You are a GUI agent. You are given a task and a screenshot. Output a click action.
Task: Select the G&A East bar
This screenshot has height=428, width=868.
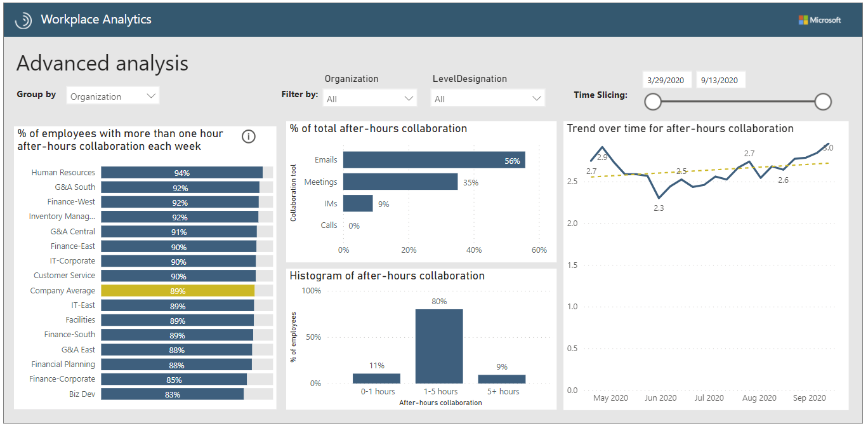[x=176, y=350]
